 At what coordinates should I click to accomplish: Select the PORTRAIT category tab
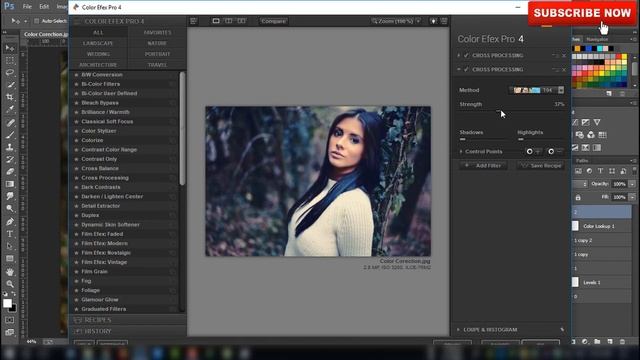pyautogui.click(x=157, y=54)
